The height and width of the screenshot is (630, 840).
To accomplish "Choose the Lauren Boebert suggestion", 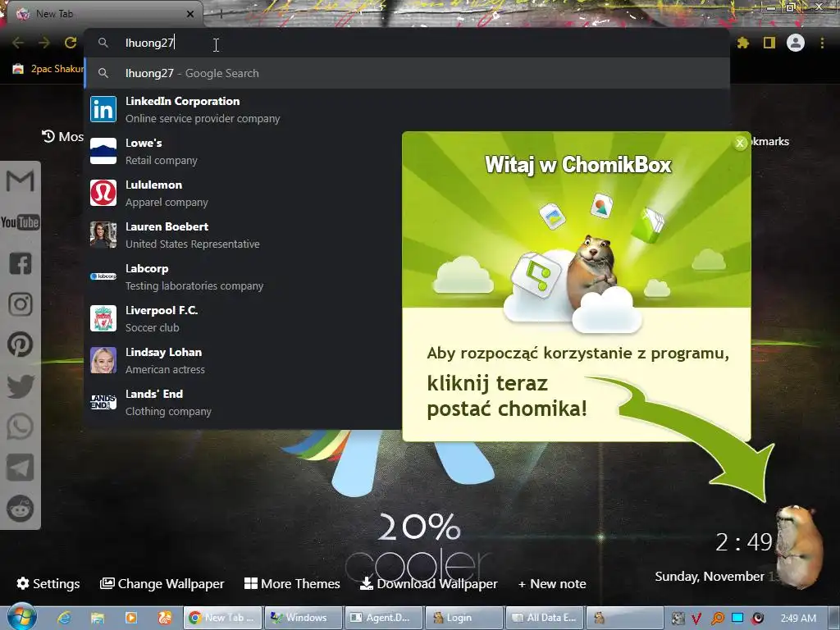I will [x=243, y=235].
